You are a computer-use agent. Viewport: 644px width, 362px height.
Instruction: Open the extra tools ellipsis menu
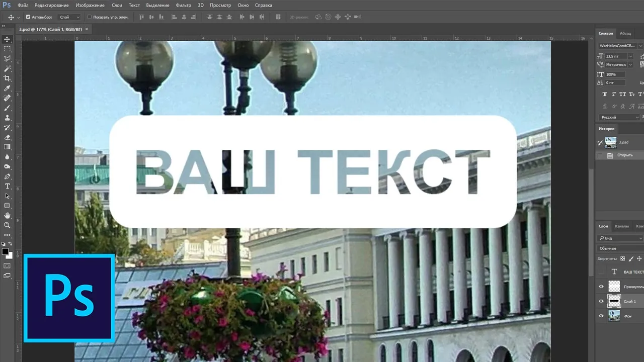(x=7, y=235)
